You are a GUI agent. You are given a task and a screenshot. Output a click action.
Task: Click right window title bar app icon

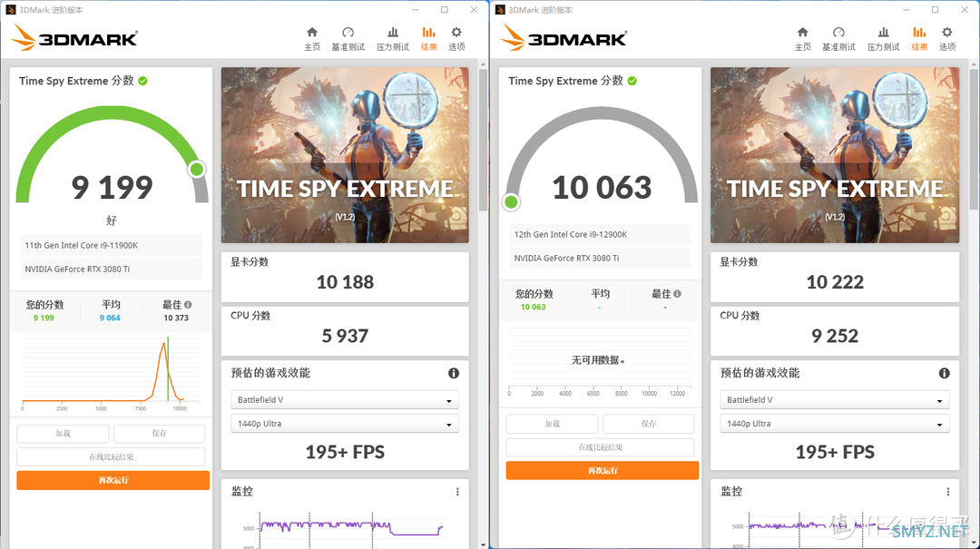500,9
